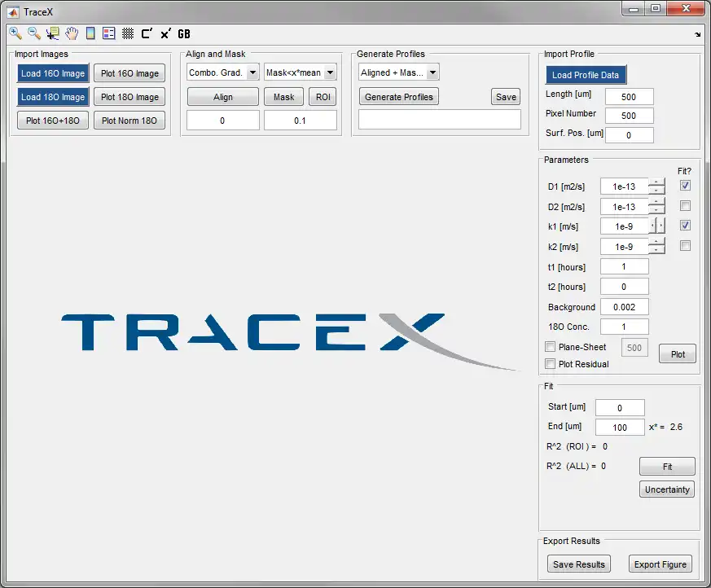Click the GB toolbar icon
The height and width of the screenshot is (588, 711).
183,33
